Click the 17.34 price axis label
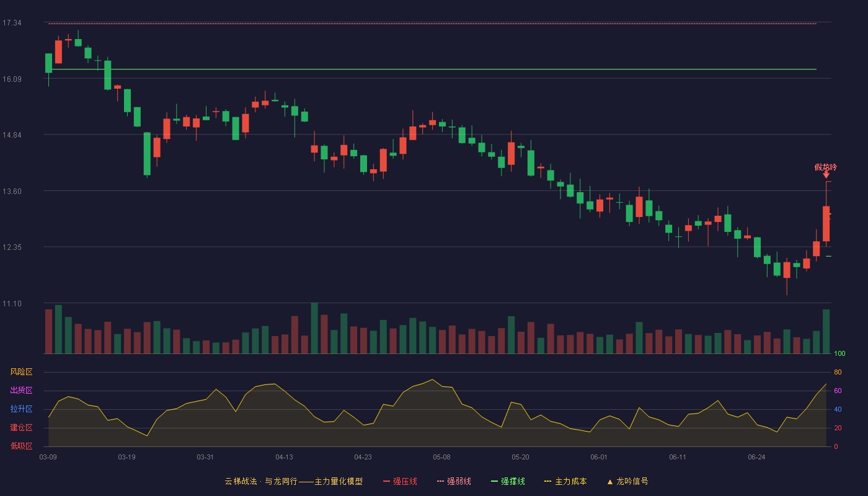Screen dimensions: 868x496 pyautogui.click(x=12, y=23)
